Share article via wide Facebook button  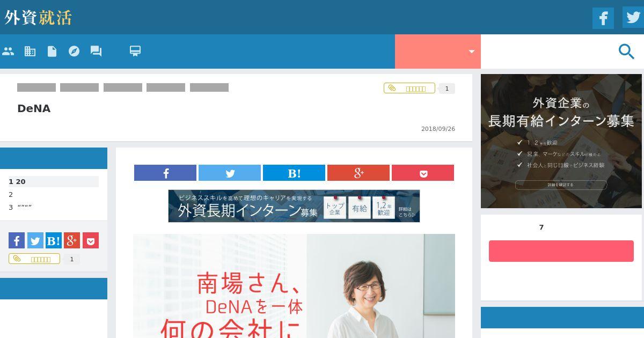pyautogui.click(x=165, y=173)
